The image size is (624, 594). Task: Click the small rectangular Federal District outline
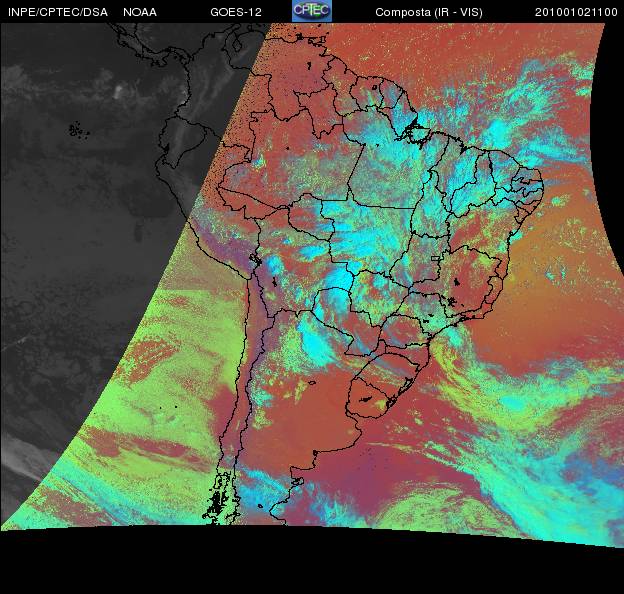pos(435,258)
